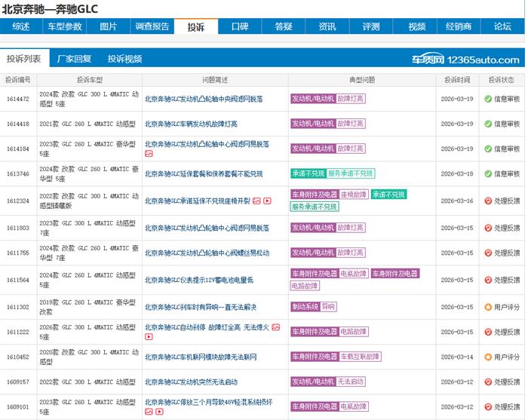Image resolution: width=528 pixels, height=420 pixels.
Task: Play video icon for complaint 1609101
Action: pyautogui.click(x=158, y=412)
